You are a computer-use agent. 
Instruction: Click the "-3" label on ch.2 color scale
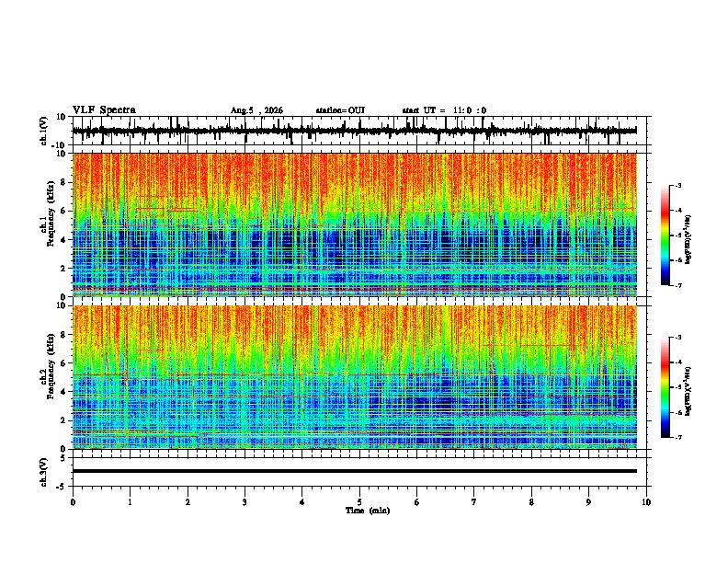coord(677,338)
